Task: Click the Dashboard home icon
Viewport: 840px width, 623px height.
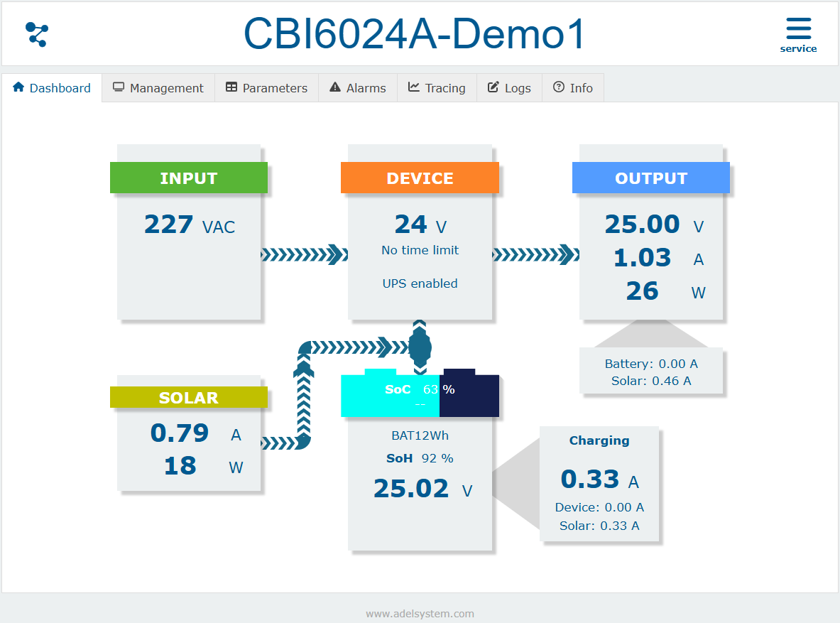Action: click(18, 87)
